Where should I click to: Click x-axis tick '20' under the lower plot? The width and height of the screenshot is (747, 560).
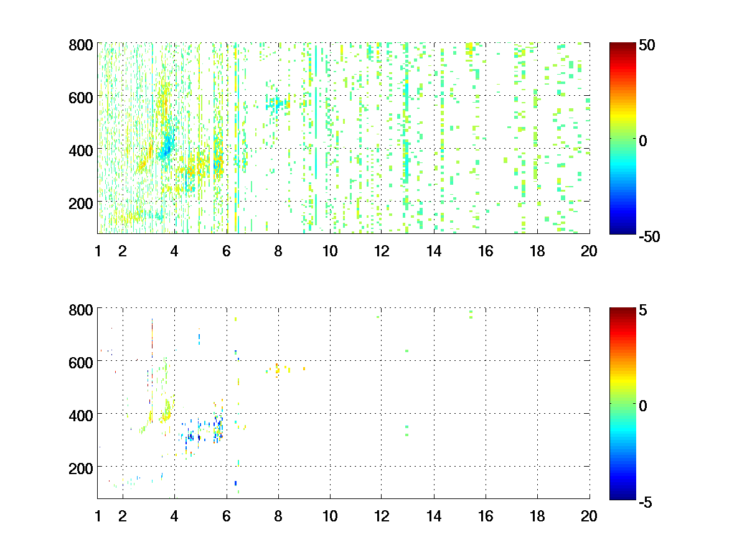(x=589, y=516)
